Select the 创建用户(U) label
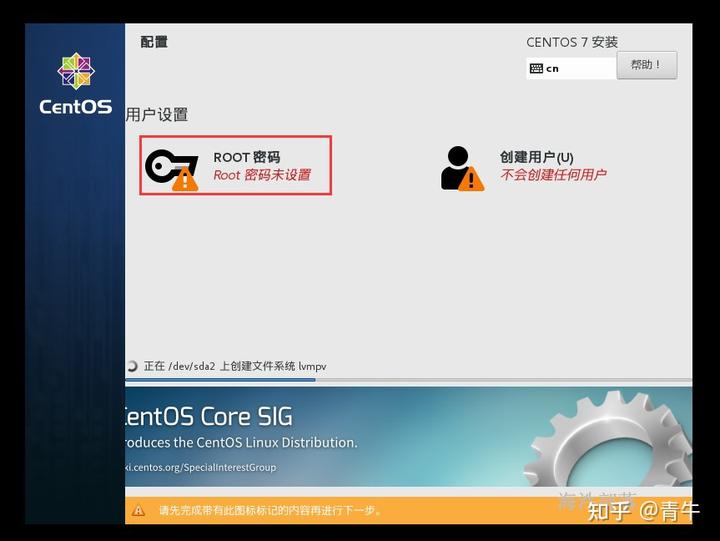 (536, 157)
